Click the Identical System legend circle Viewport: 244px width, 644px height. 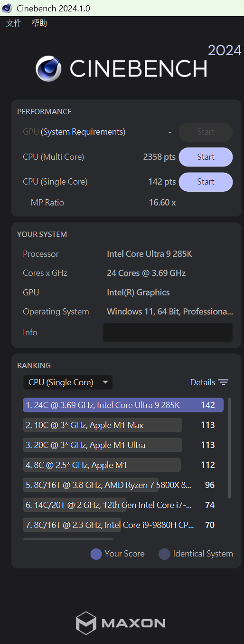coord(164,554)
